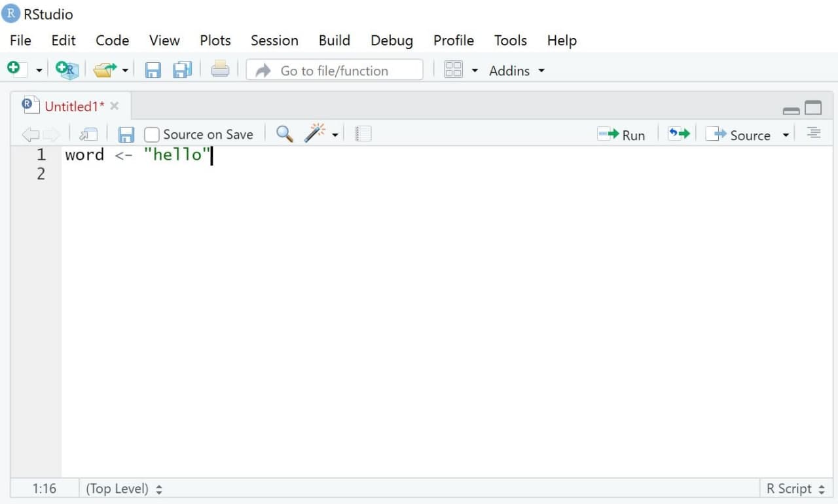Viewport: 838px width, 504px height.
Task: Show the compile report icon
Action: pyautogui.click(x=363, y=134)
